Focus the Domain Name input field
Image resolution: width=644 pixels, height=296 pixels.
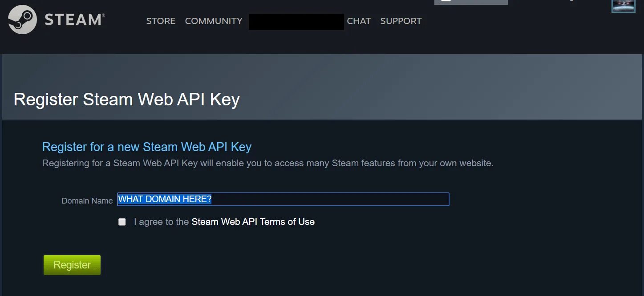coord(283,199)
